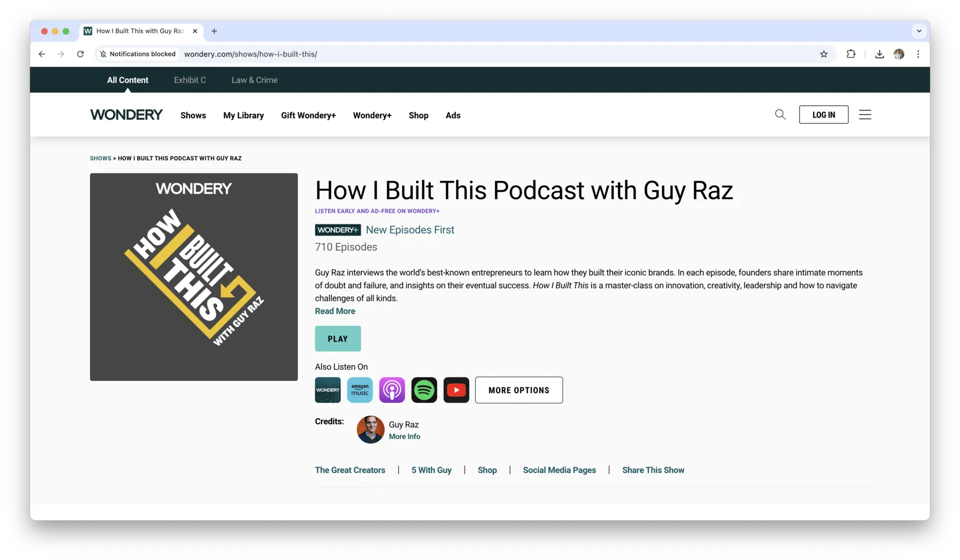Switch to the All Content tab
Viewport: 960px width, 560px height.
tap(127, 80)
